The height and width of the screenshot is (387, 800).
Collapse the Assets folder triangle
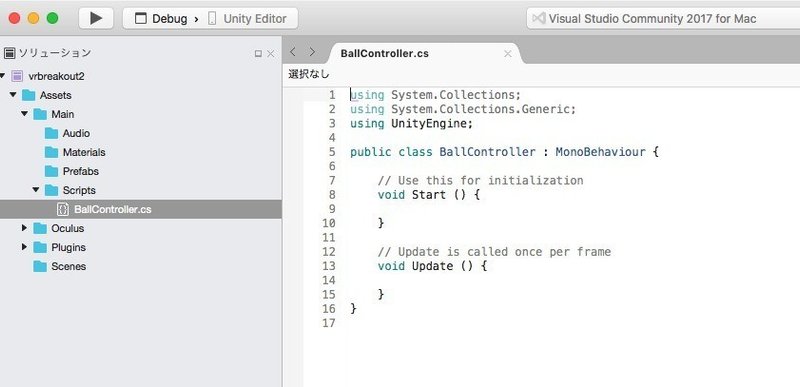(x=13, y=95)
